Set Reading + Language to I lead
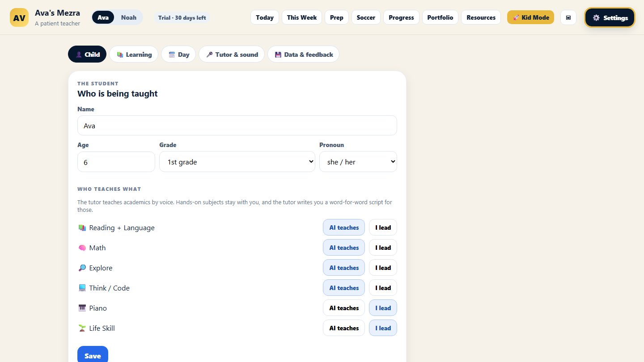Image resolution: width=644 pixels, height=362 pixels. [383, 227]
